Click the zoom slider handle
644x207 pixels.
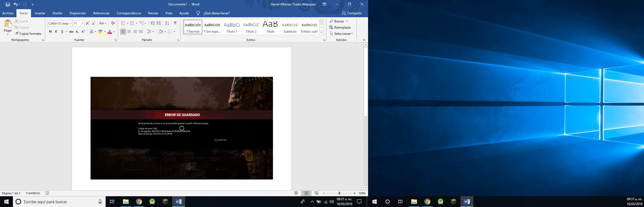coord(339,193)
